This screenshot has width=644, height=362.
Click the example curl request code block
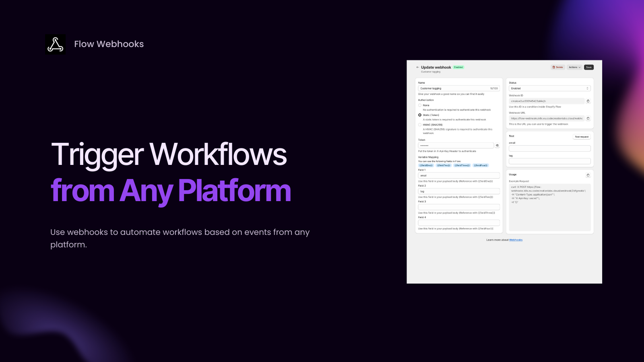550,207
